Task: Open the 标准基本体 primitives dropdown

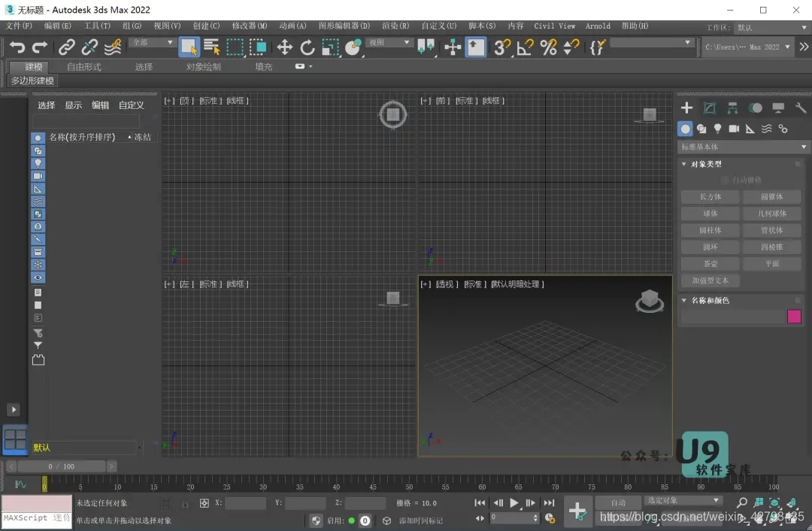Action: click(744, 147)
